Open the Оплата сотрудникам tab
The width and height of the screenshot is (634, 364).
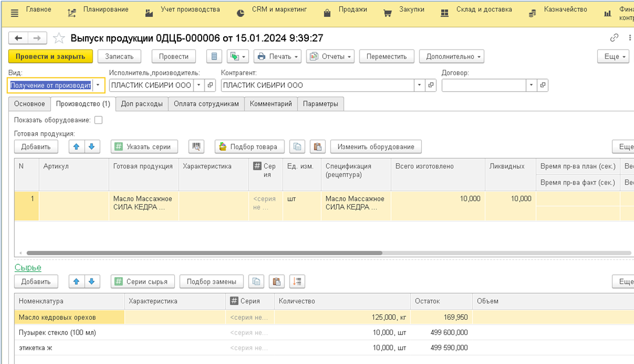tap(206, 104)
